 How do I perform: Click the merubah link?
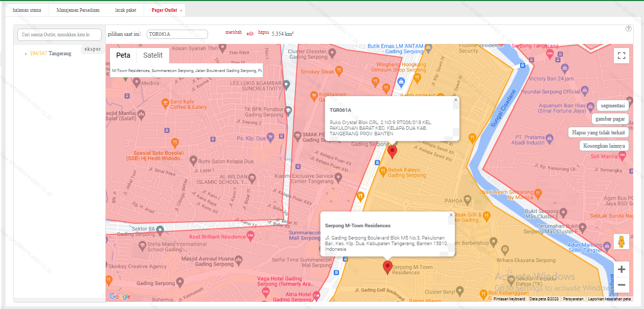pos(234,32)
